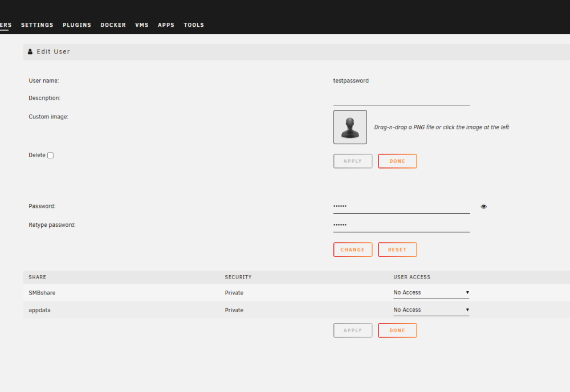Open the APPS tab

(166, 25)
